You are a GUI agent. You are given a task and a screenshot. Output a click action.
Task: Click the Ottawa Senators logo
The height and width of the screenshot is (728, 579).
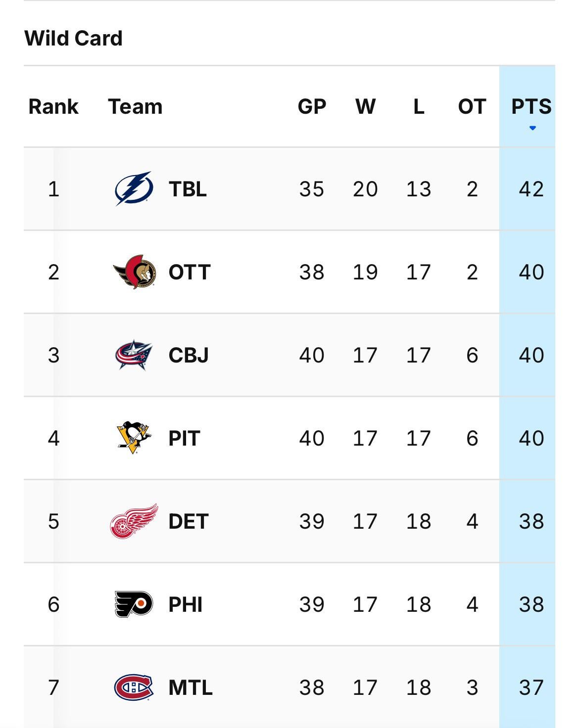click(x=134, y=272)
